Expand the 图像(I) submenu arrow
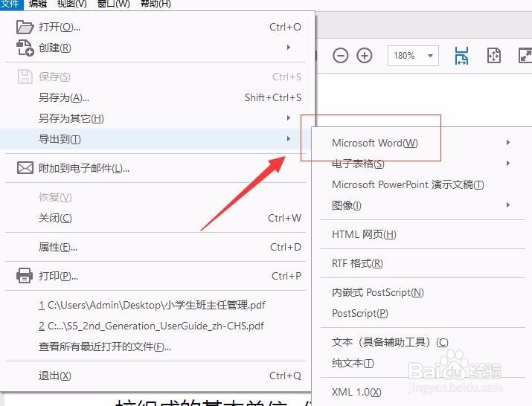The width and height of the screenshot is (532, 406). click(508, 205)
